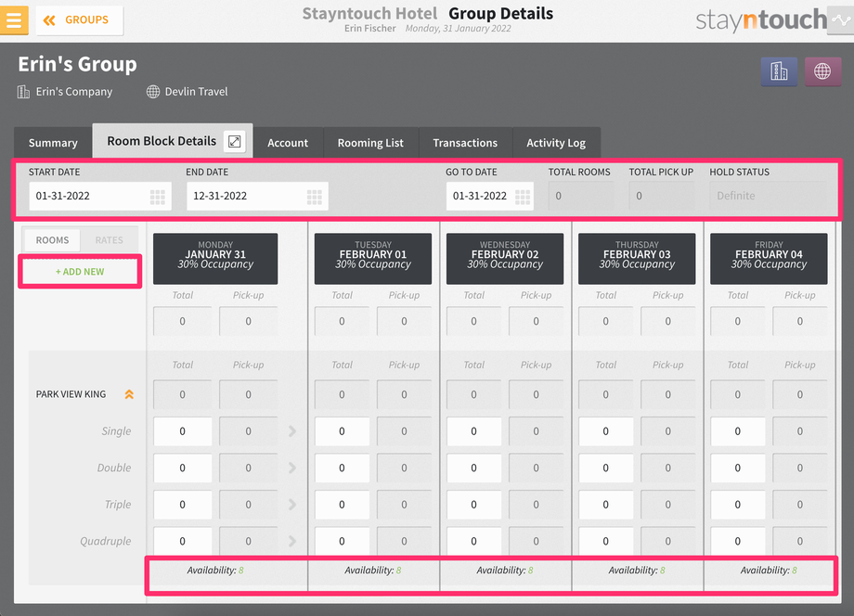Open the hamburger main menu
The height and width of the screenshot is (616, 854).
(14, 20)
